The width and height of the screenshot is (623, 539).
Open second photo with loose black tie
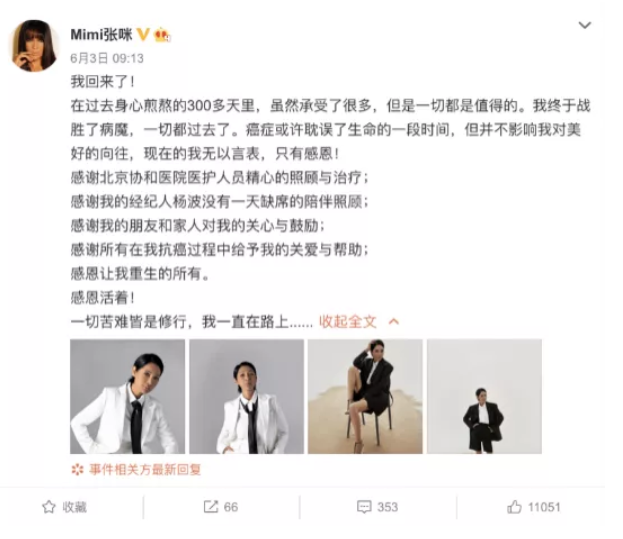(246, 396)
